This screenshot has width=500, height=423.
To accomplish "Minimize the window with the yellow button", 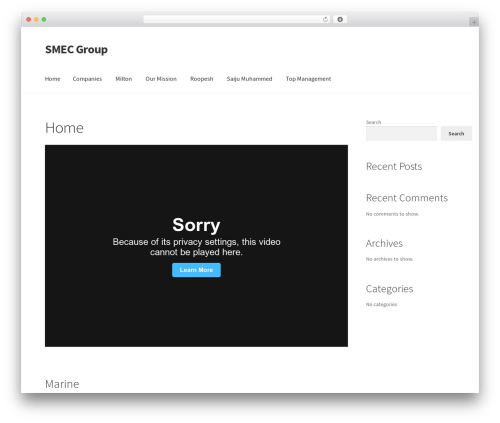I will (x=36, y=20).
